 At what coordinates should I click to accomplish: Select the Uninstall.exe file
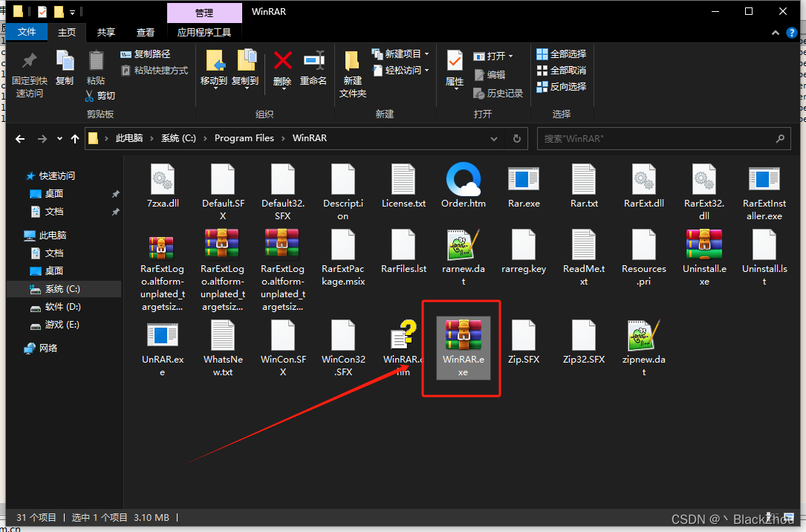coord(704,258)
